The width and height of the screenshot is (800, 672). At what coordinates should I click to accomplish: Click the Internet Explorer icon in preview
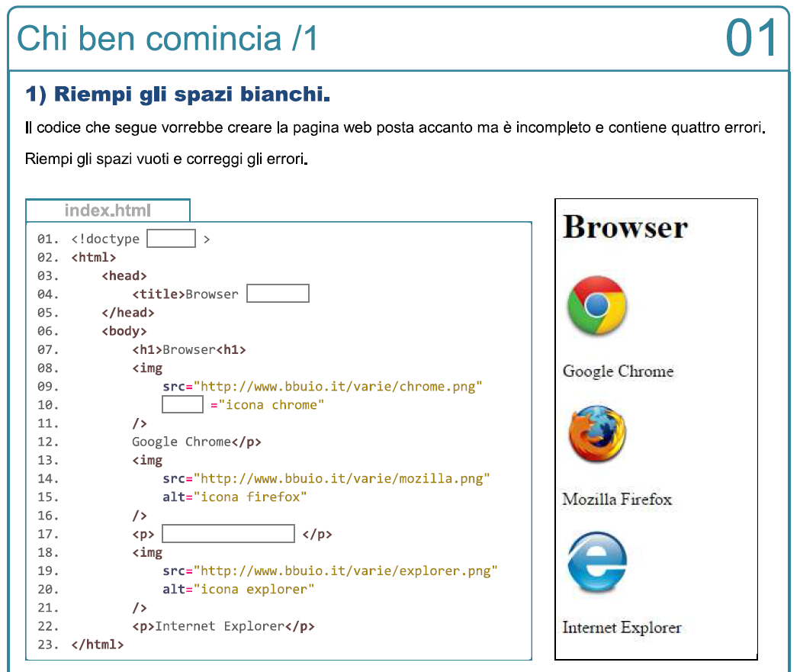point(597,562)
